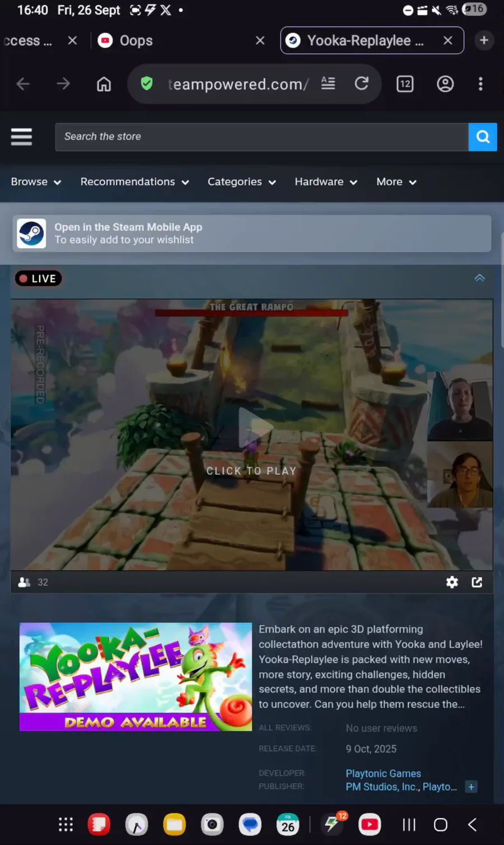The image size is (504, 845).
Task: Click the 'No user reviews' text
Action: [381, 728]
